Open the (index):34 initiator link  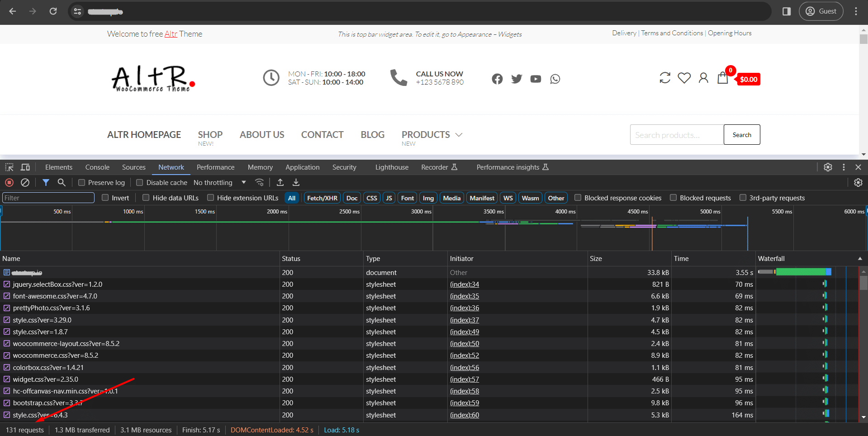[464, 284]
